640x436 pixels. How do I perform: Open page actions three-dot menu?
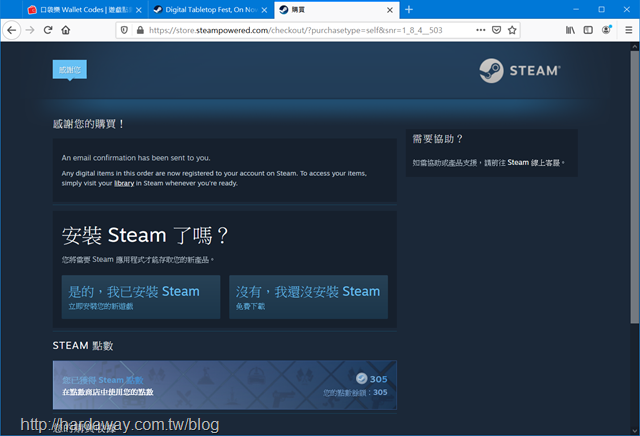pos(481,30)
